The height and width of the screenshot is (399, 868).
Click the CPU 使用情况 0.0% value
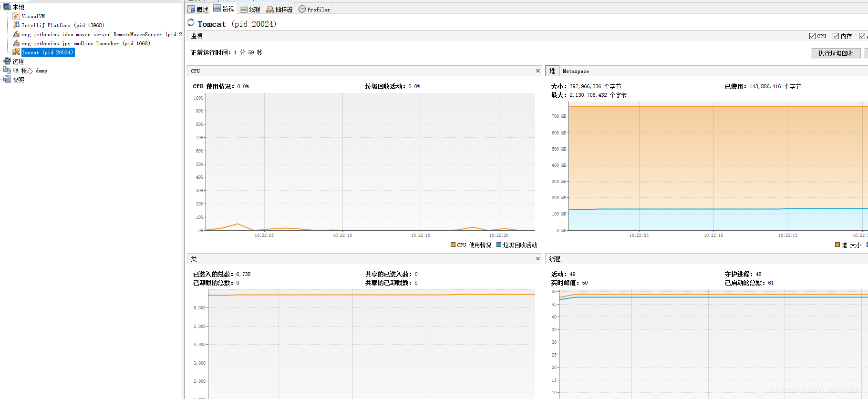[x=243, y=86]
